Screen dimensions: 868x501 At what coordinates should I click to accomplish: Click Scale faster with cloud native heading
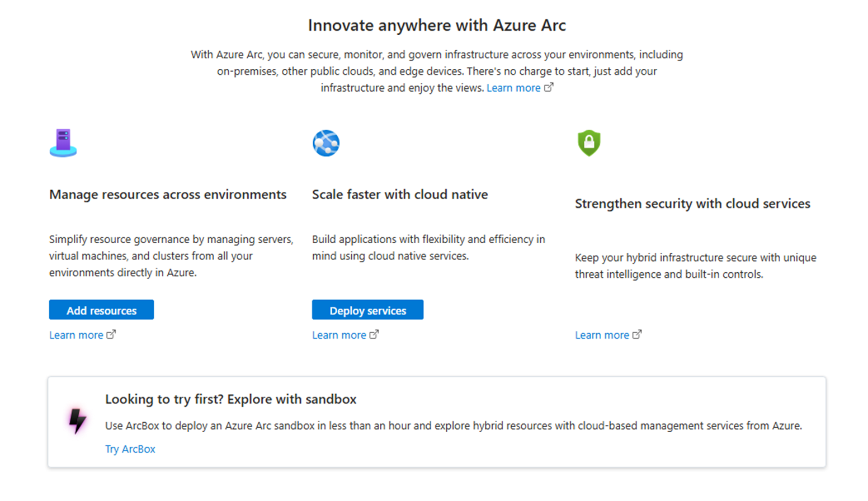click(x=400, y=194)
